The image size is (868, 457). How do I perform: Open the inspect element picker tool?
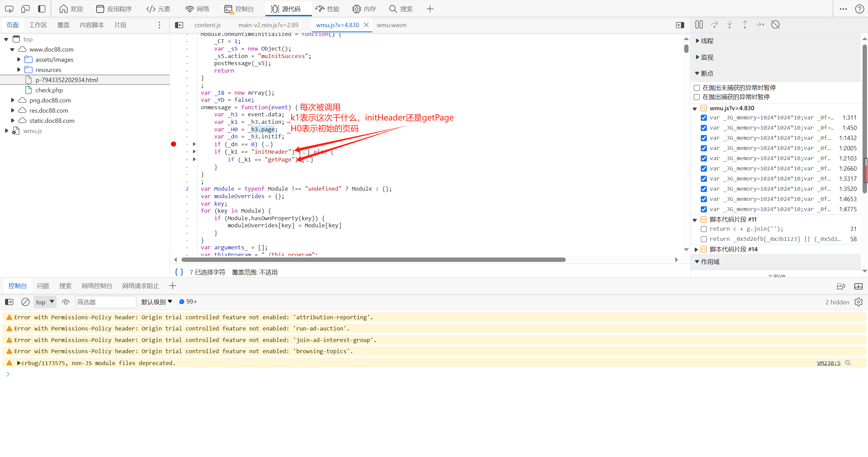[9, 9]
